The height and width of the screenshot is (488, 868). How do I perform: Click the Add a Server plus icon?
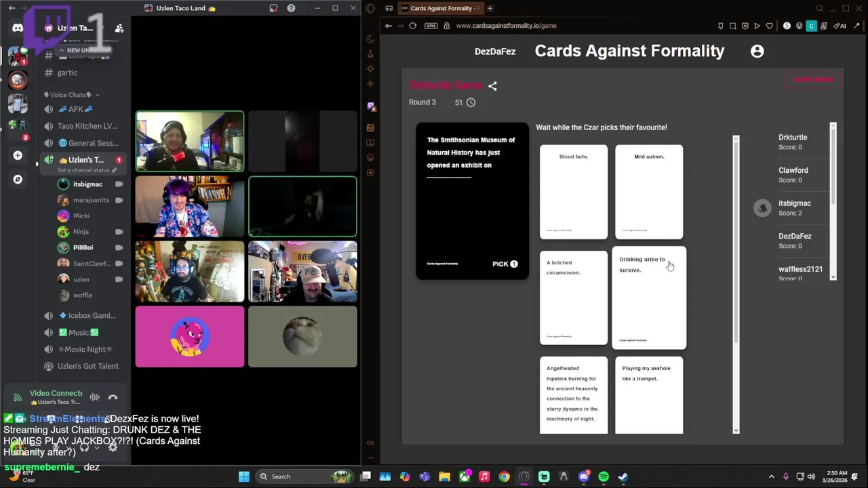click(x=18, y=155)
